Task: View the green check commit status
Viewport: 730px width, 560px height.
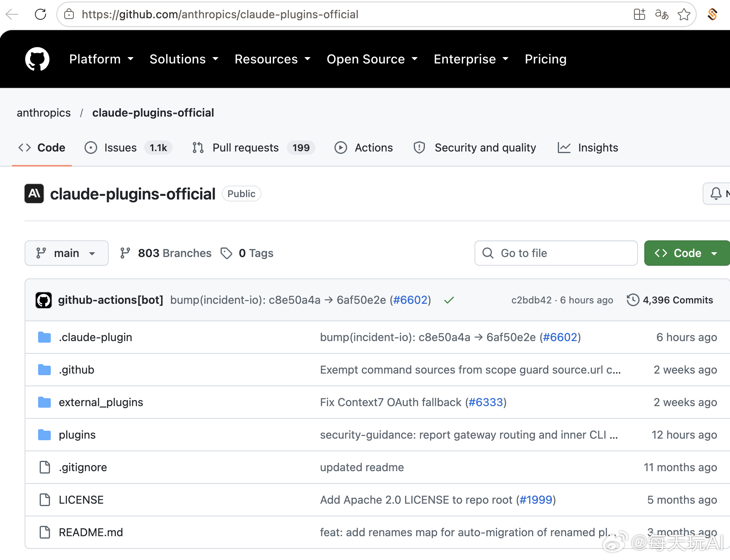Action: click(x=449, y=300)
